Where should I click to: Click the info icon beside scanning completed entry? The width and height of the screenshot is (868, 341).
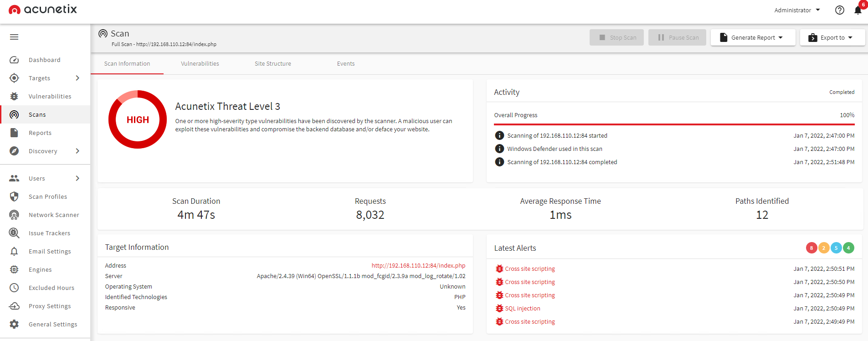[499, 162]
